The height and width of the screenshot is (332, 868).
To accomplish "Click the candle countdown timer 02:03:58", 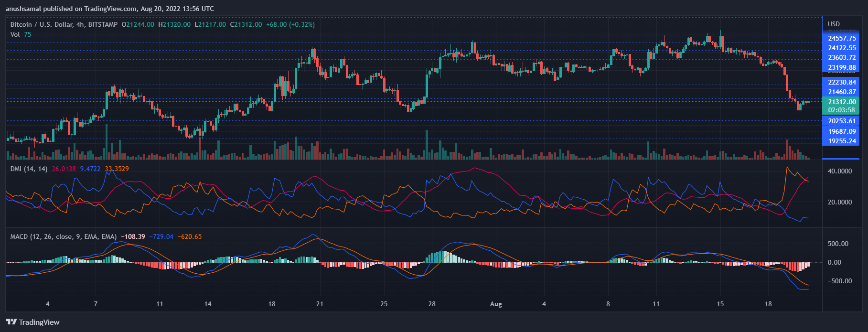I will [842, 110].
